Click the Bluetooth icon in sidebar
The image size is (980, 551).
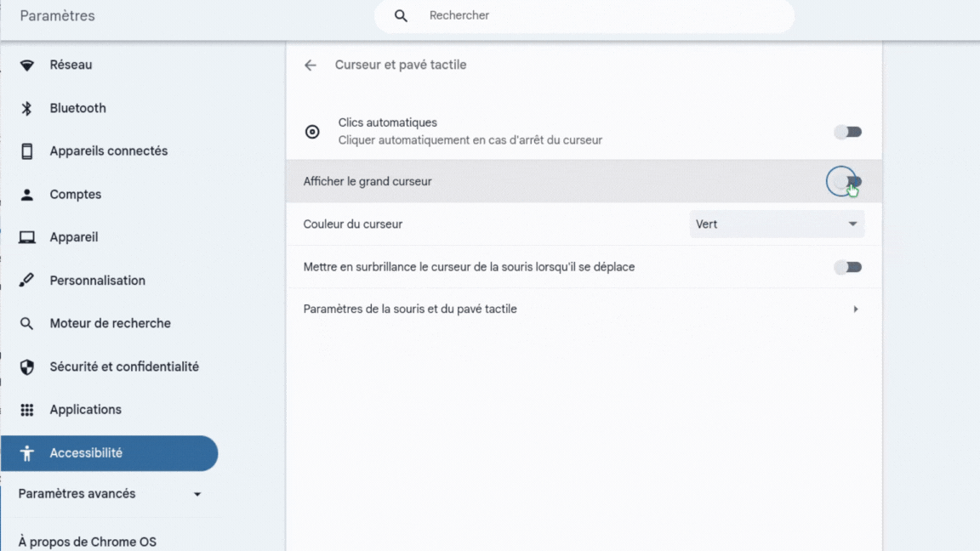27,108
